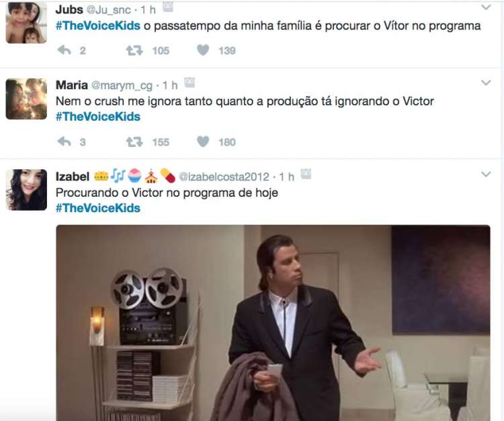Image resolution: width=504 pixels, height=421 pixels.
Task: Expand the options chevron on Maria's tweet
Action: [x=486, y=83]
